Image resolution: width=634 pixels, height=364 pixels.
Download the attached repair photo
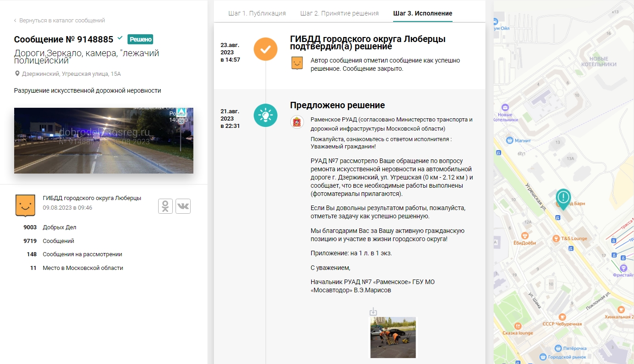click(x=373, y=312)
